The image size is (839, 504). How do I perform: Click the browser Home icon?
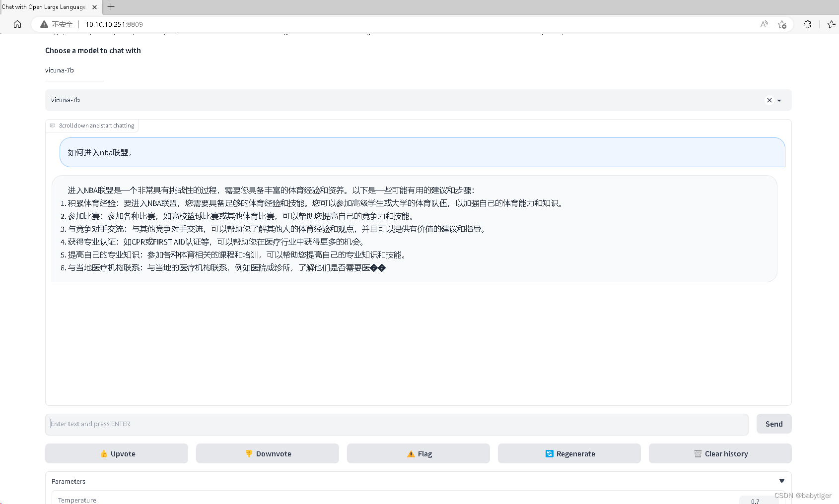coord(17,24)
